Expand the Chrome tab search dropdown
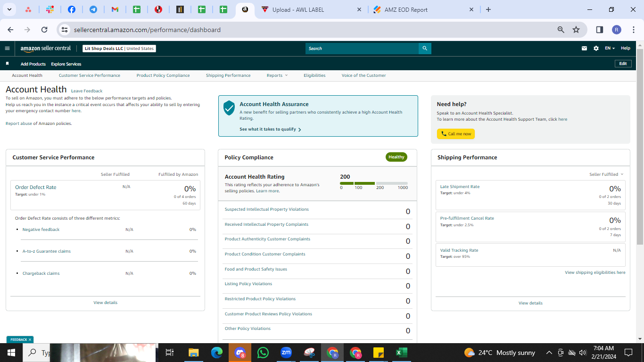The width and height of the screenshot is (644, 362). (9, 9)
